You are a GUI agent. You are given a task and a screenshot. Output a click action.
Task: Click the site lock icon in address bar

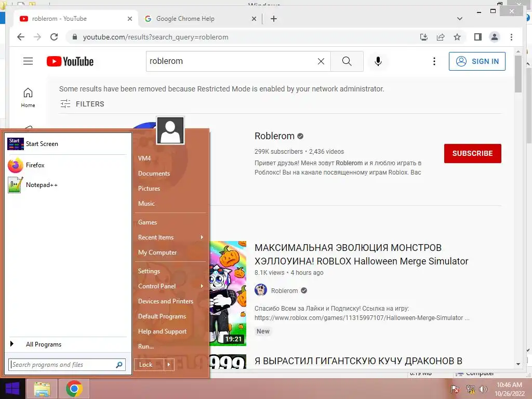75,37
